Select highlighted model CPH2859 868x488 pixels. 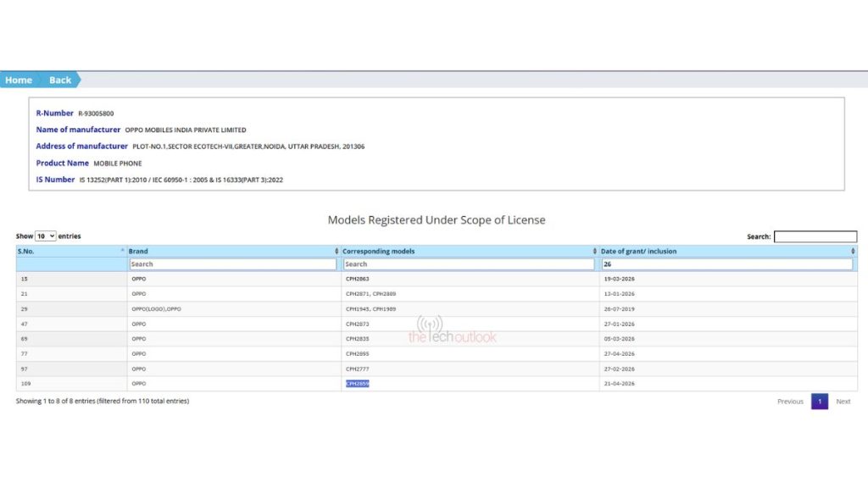coord(357,384)
